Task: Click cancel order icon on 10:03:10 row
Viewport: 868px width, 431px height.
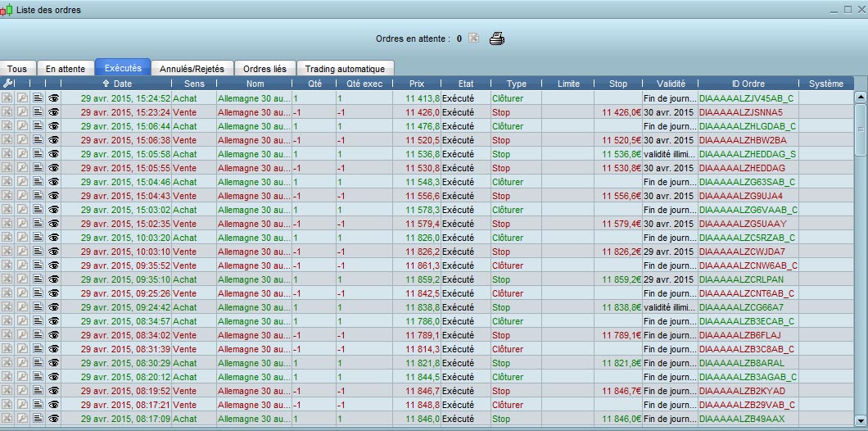Action: coord(7,251)
